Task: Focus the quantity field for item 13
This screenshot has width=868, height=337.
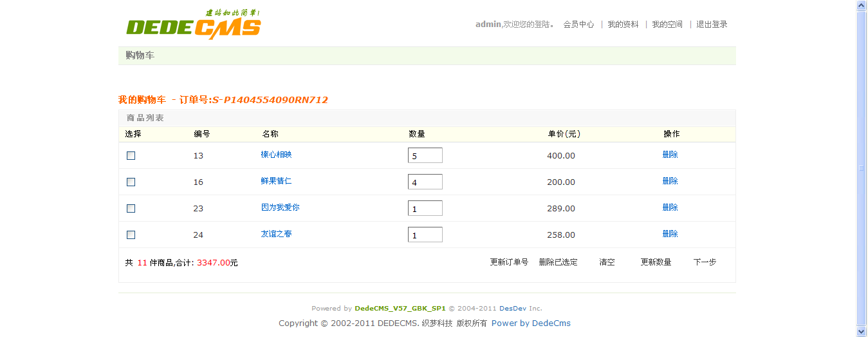Action: (425, 156)
